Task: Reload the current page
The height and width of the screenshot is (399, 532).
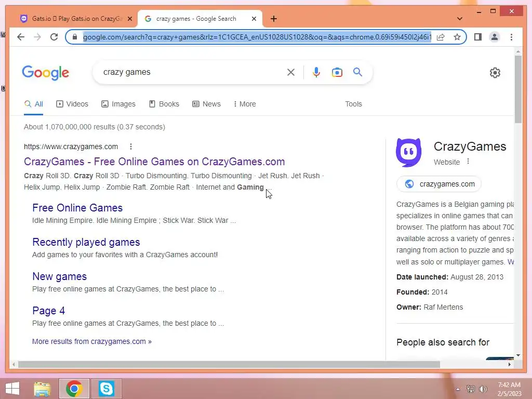Action: (x=54, y=37)
